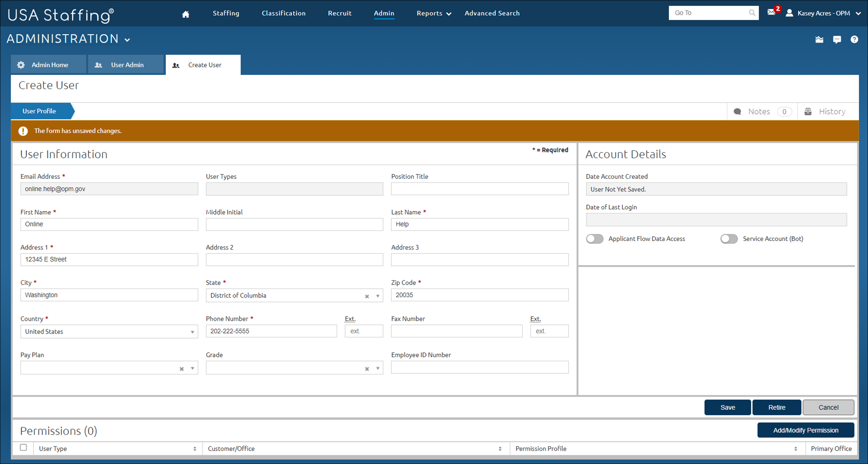Click the Notes icon
This screenshot has height=464, width=868.
(737, 111)
